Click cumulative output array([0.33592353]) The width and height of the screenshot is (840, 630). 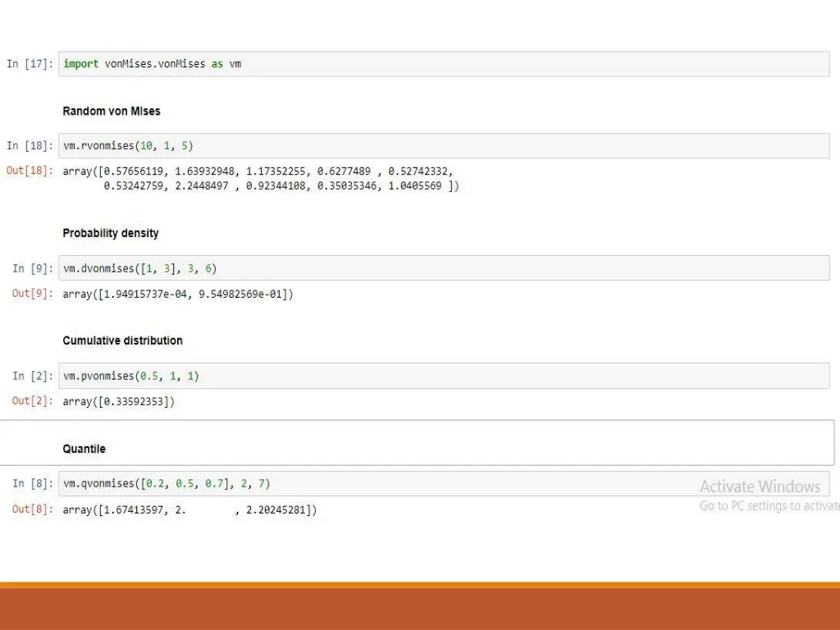coord(118,402)
